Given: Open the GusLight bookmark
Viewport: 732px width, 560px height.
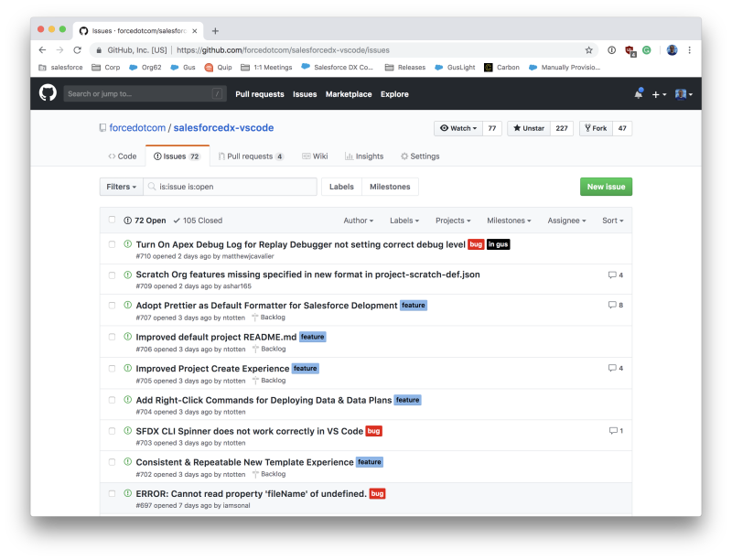Looking at the screenshot, I should point(455,67).
